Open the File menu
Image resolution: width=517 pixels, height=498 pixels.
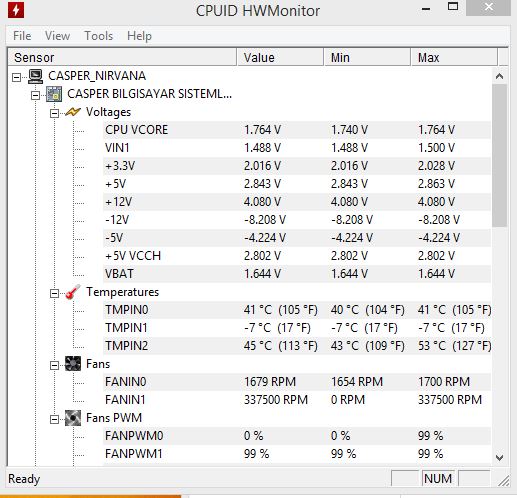(22, 36)
